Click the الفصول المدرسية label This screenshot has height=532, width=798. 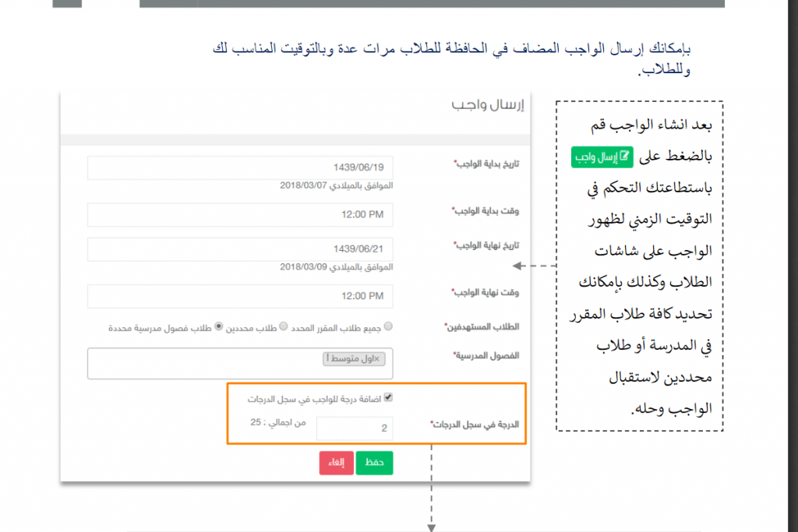pyautogui.click(x=486, y=355)
